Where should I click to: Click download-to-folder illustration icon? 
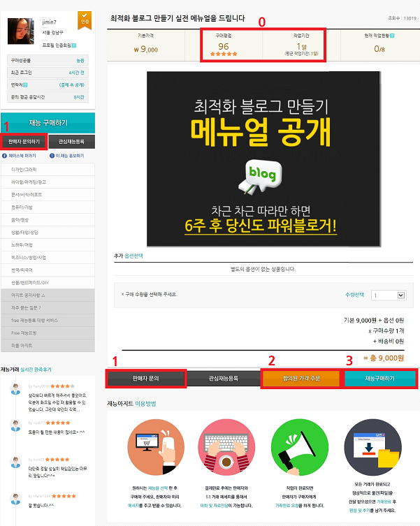(372, 448)
